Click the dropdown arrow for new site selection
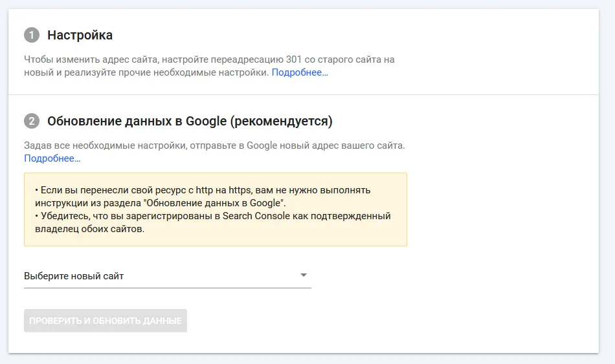 [x=303, y=275]
